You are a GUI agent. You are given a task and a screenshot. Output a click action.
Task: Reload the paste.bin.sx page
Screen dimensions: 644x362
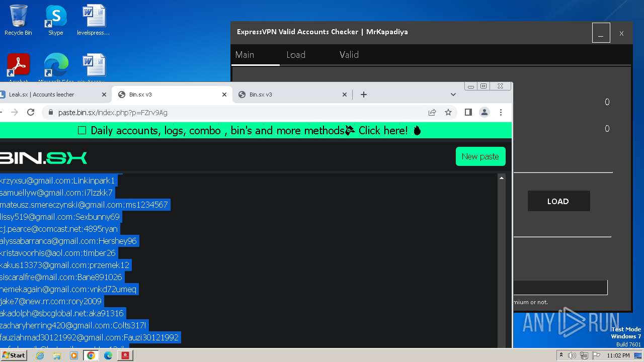(x=31, y=113)
